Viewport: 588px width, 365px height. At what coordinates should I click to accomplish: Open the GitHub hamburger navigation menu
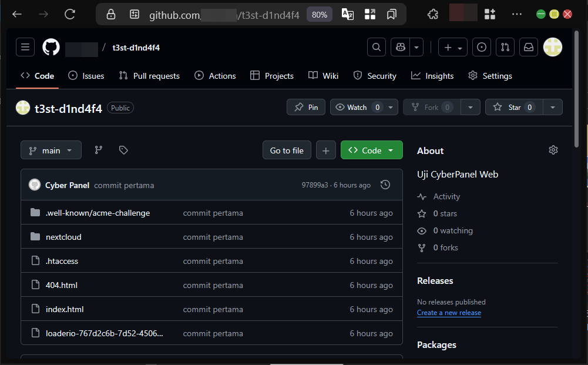[x=25, y=48]
